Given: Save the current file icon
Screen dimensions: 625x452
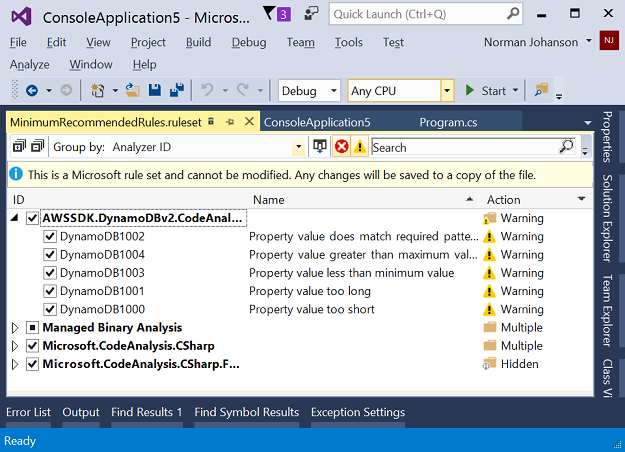Looking at the screenshot, I should (x=155, y=90).
